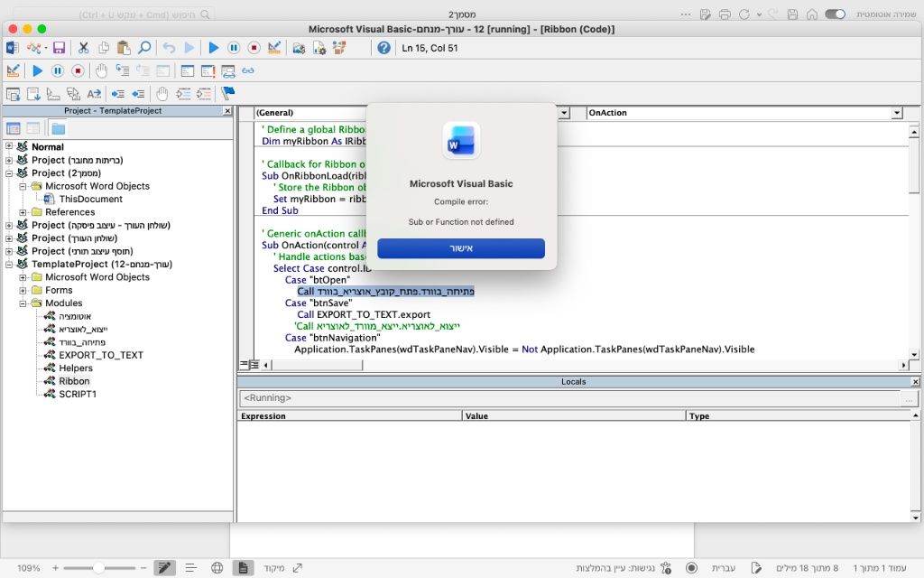Select View Code button in Project panel

coord(14,128)
